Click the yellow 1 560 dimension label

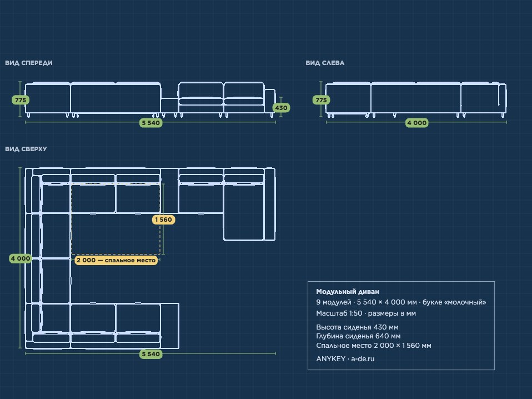pos(163,220)
